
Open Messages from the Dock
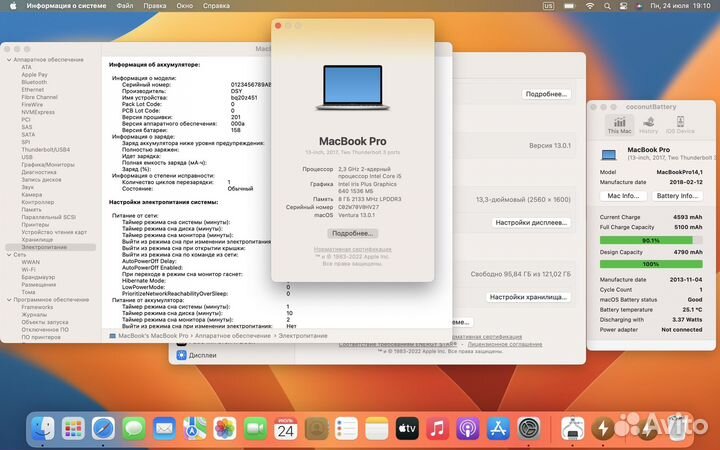tap(134, 428)
